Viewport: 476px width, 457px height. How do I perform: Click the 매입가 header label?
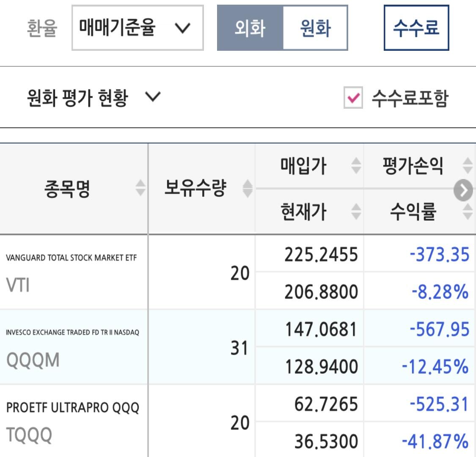pos(303,166)
